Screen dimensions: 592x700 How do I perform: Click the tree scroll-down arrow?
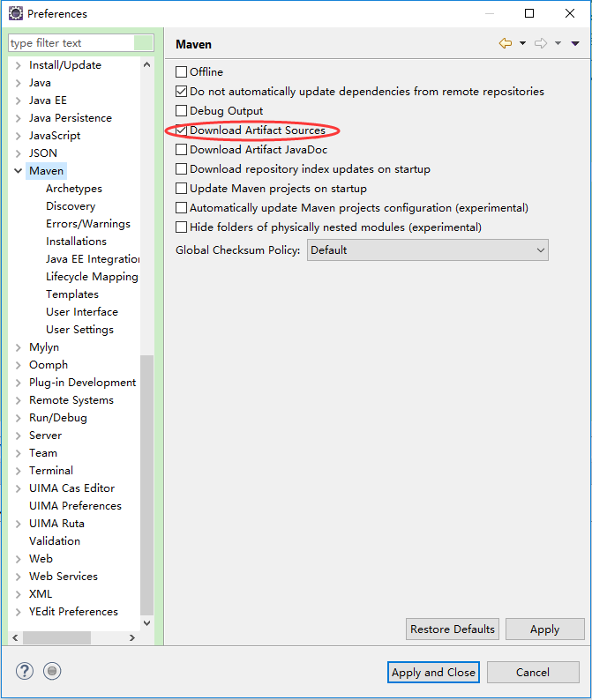click(146, 622)
